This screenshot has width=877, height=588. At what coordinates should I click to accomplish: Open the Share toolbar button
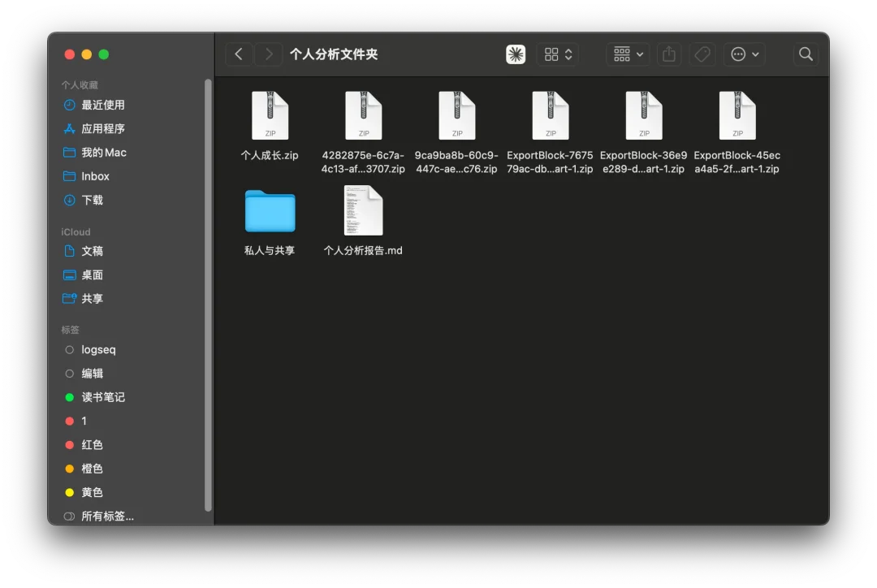tap(669, 54)
